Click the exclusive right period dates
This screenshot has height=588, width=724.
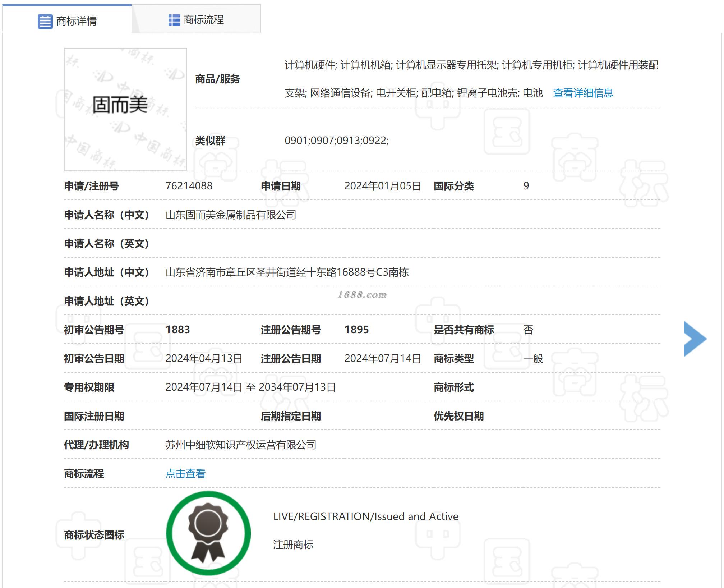[x=250, y=387]
